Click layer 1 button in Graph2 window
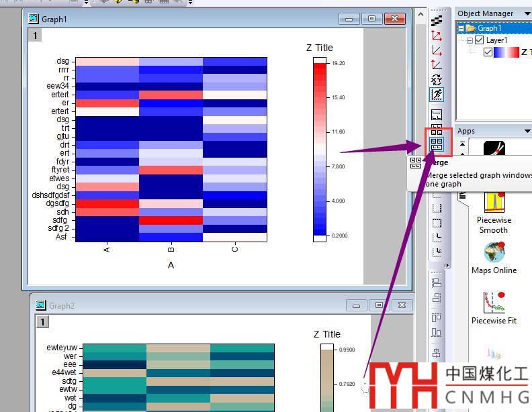 pos(42,322)
